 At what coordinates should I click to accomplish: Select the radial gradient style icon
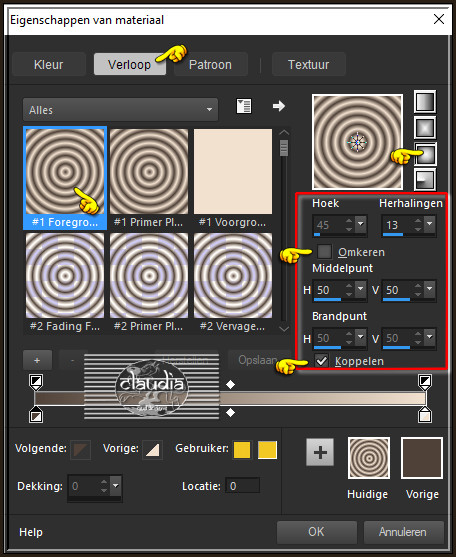[425, 179]
